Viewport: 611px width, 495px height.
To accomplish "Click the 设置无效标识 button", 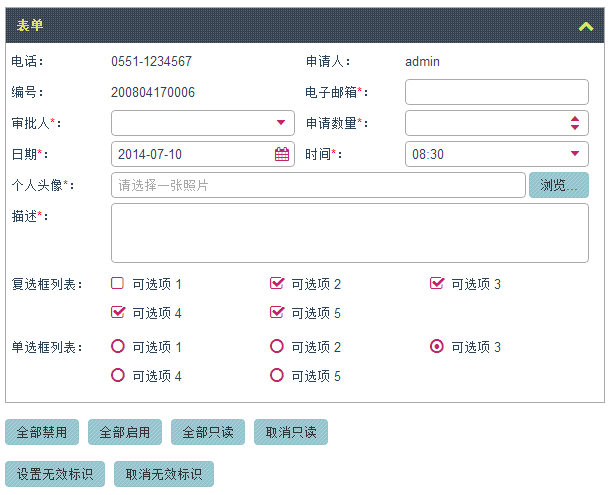I will [x=55, y=474].
